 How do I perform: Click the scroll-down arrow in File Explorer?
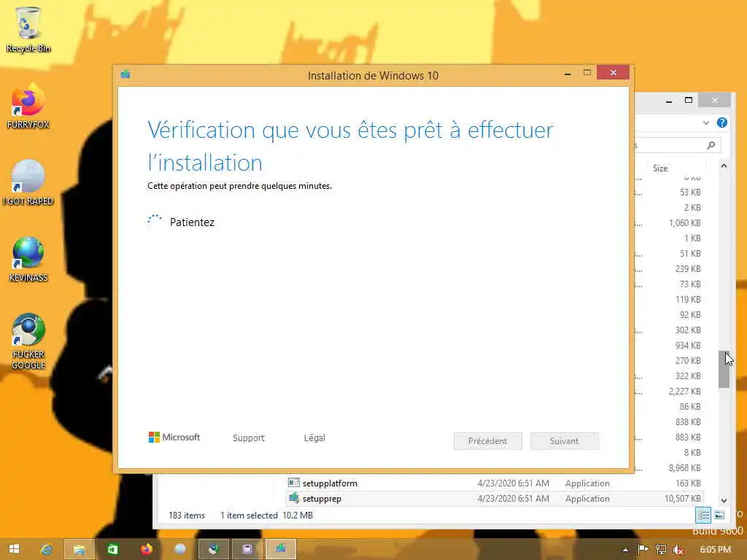click(724, 500)
